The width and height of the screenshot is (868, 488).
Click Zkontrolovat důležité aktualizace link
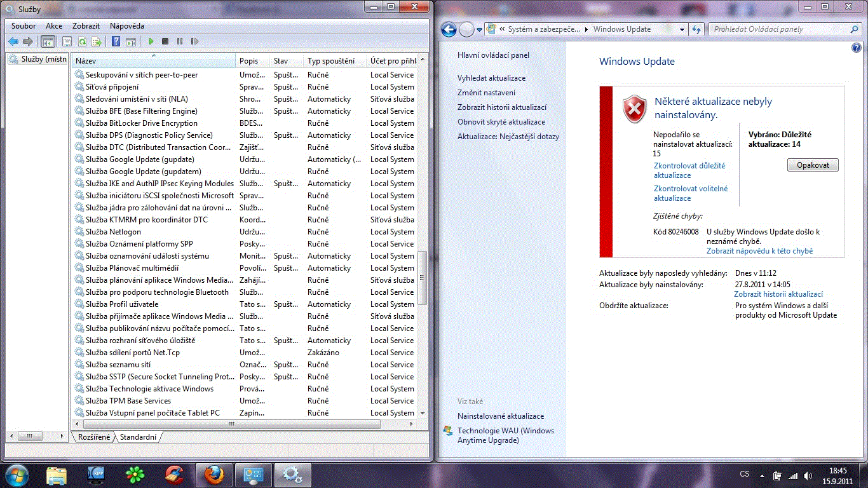pos(689,170)
